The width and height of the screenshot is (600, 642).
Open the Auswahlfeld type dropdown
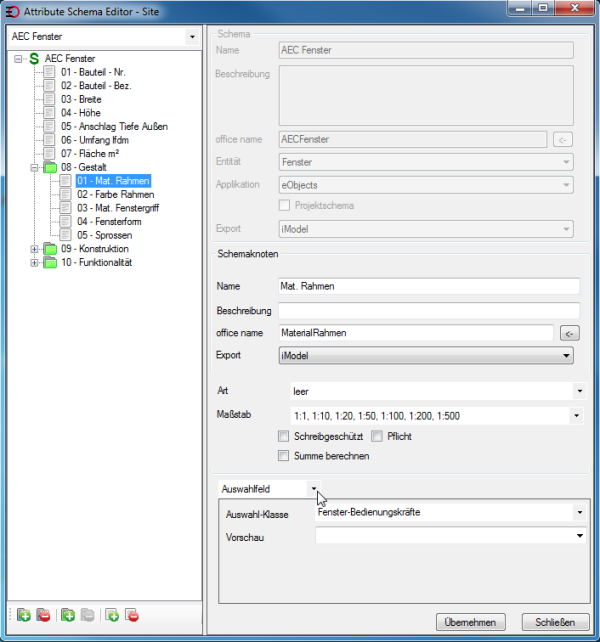(314, 488)
